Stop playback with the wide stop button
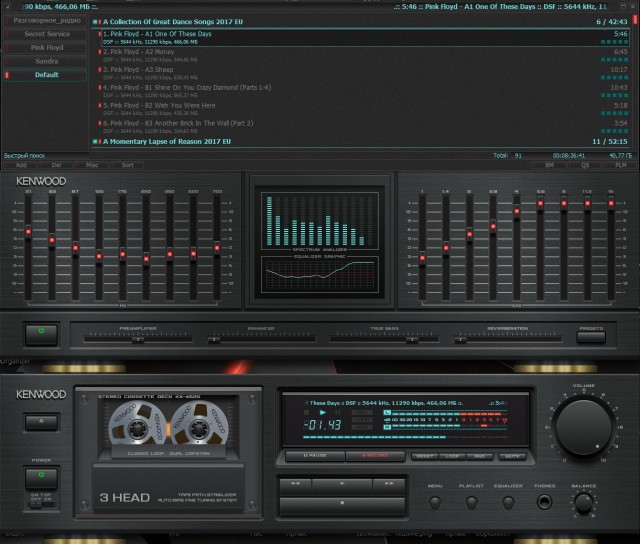 pyautogui.click(x=342, y=504)
